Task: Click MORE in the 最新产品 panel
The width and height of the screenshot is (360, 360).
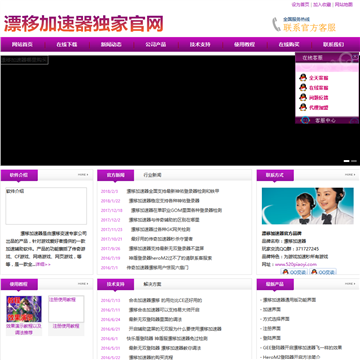Action: click(350, 284)
